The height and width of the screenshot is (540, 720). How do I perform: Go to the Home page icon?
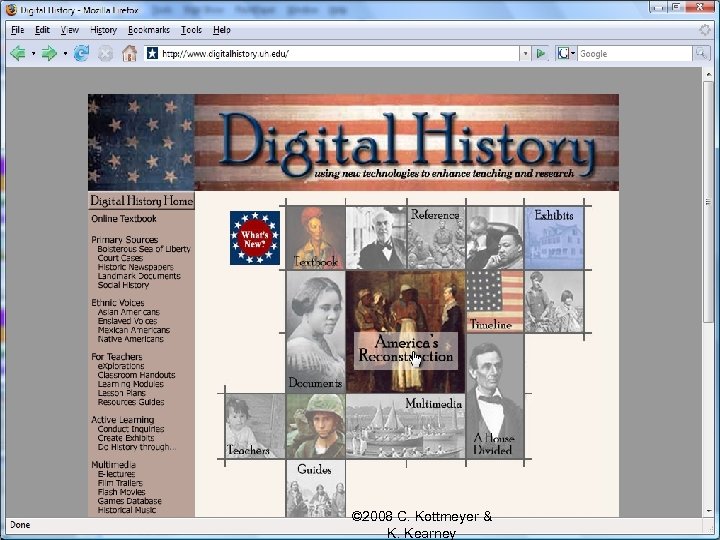[129, 54]
